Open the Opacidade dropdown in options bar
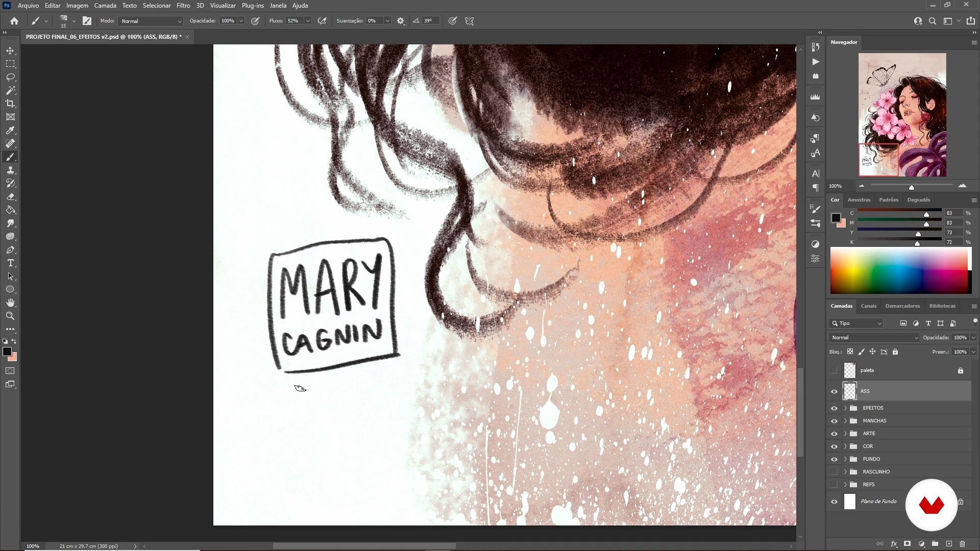Screen dimensions: 980x551 click(241, 21)
